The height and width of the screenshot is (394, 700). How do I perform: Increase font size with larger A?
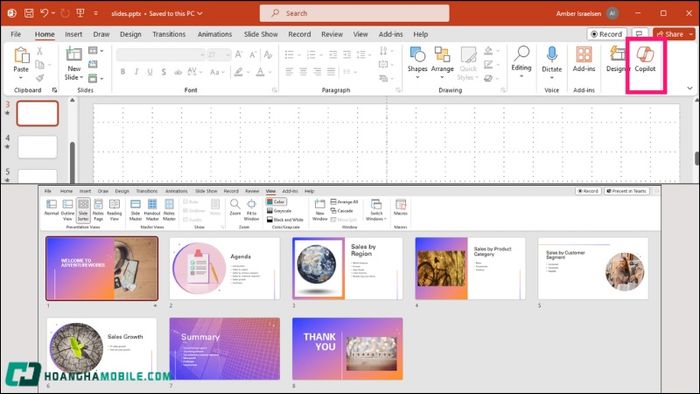[239, 54]
